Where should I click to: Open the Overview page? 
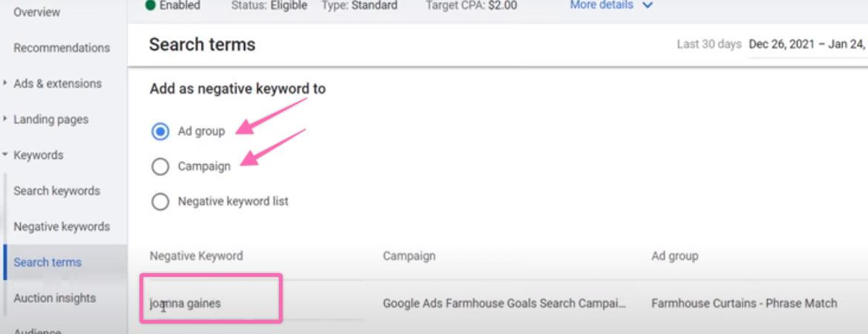point(37,13)
